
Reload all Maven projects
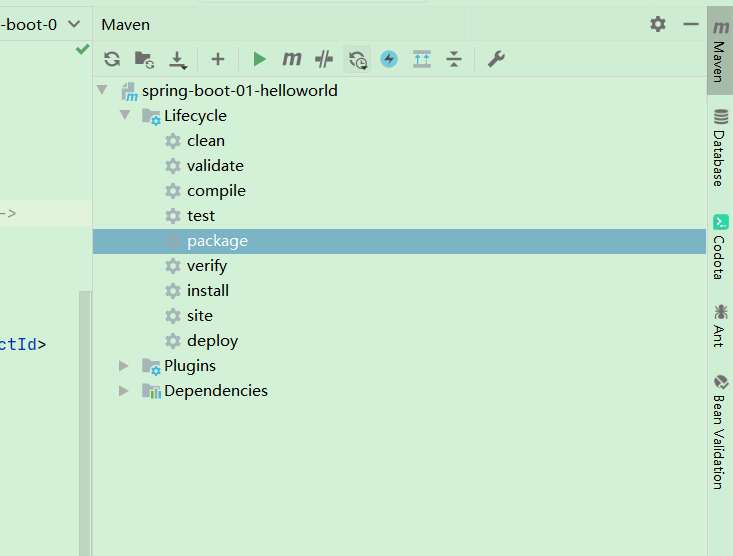click(112, 59)
